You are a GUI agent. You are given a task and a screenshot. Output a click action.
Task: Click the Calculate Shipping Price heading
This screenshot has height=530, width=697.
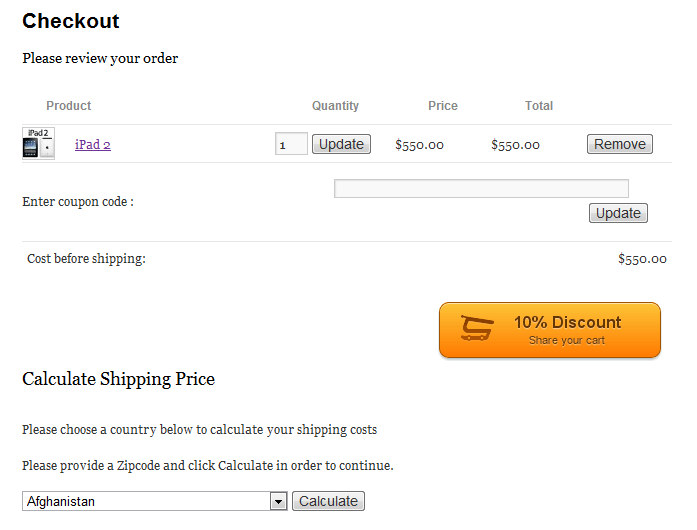(x=119, y=379)
